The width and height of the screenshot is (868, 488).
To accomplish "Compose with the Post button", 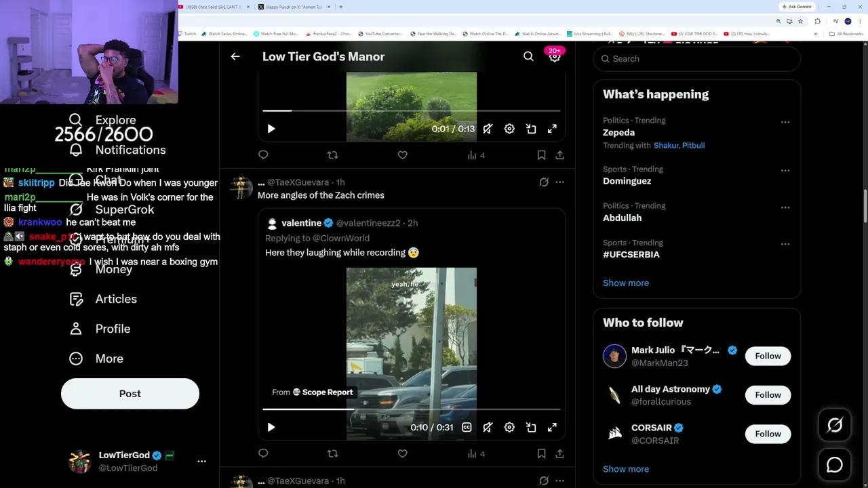I will (130, 394).
